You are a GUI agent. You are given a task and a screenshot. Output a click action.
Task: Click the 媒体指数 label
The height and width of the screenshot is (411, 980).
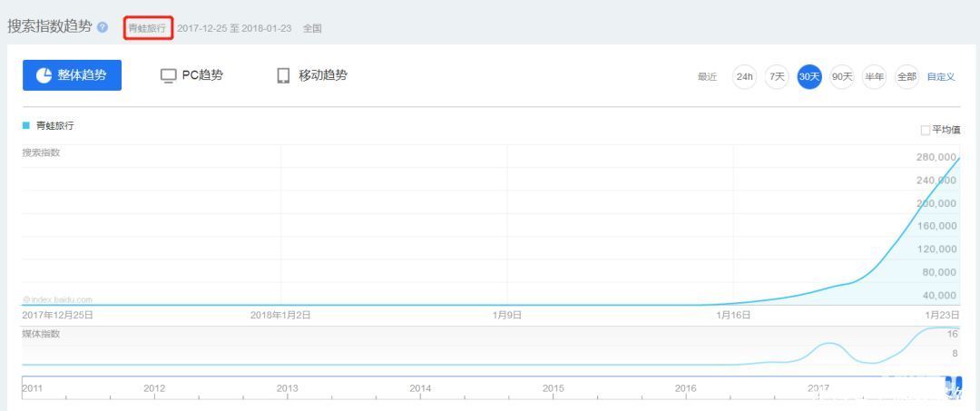click(x=41, y=334)
